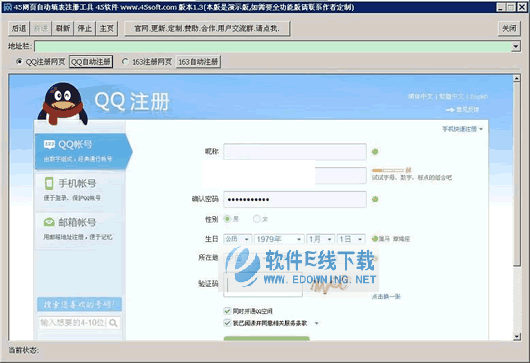Click the number search field 输入想要的4-10位
The height and width of the screenshot is (363, 530).
click(x=73, y=323)
